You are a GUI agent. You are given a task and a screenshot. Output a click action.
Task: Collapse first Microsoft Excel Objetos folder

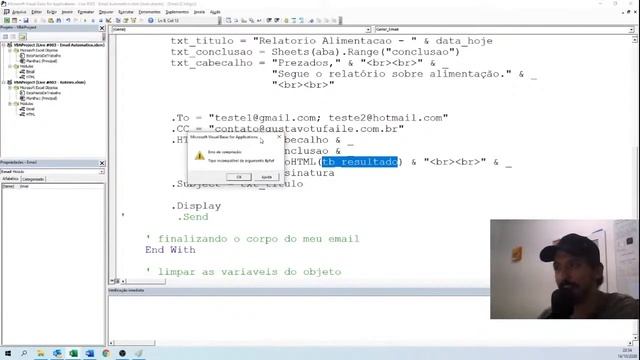(10, 50)
